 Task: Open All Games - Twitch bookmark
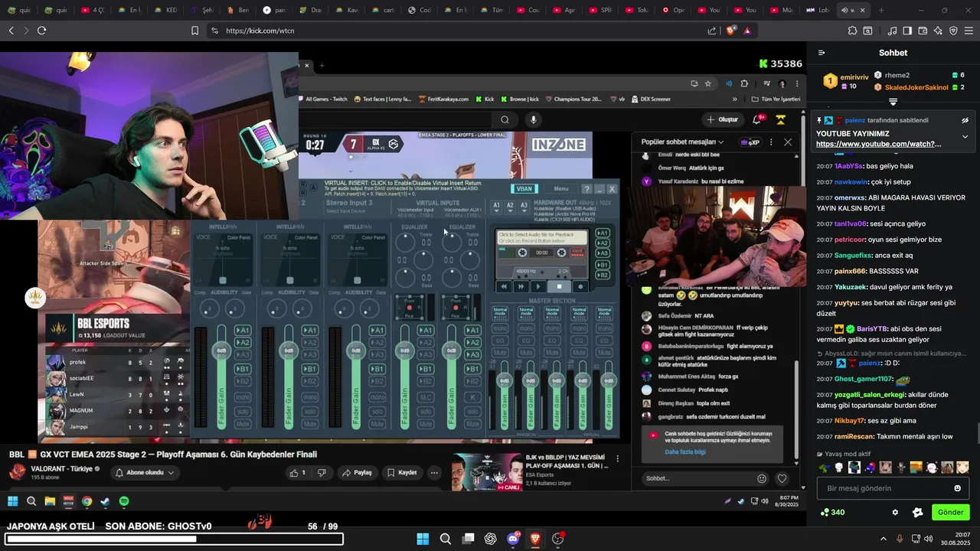click(322, 99)
